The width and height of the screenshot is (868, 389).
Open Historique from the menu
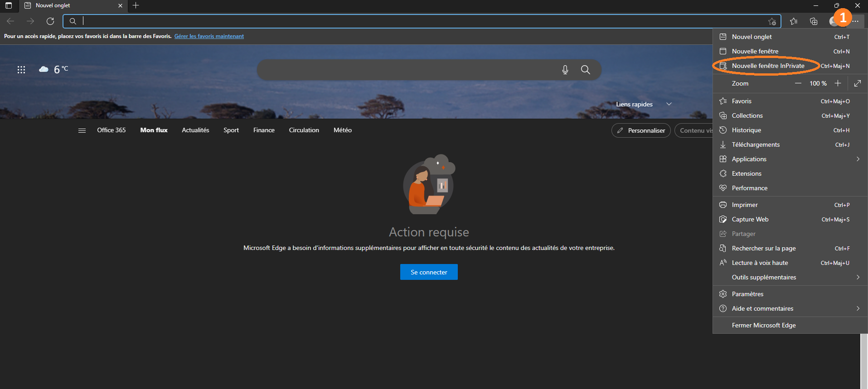pos(790,130)
